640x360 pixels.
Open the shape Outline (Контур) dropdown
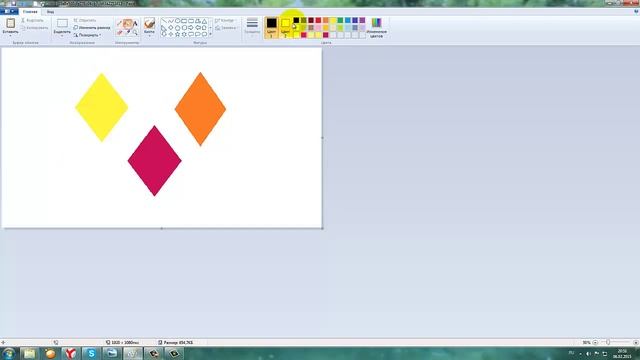tap(225, 20)
